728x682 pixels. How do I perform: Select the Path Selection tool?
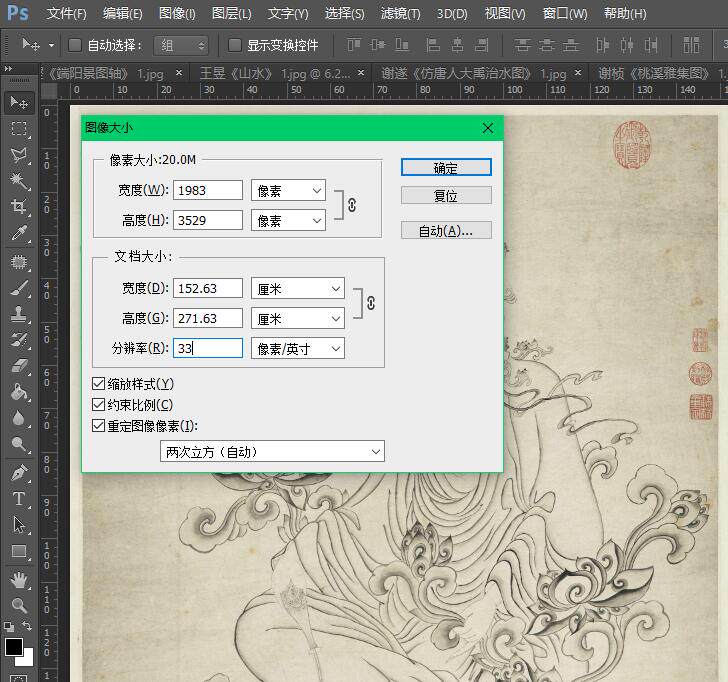point(19,525)
